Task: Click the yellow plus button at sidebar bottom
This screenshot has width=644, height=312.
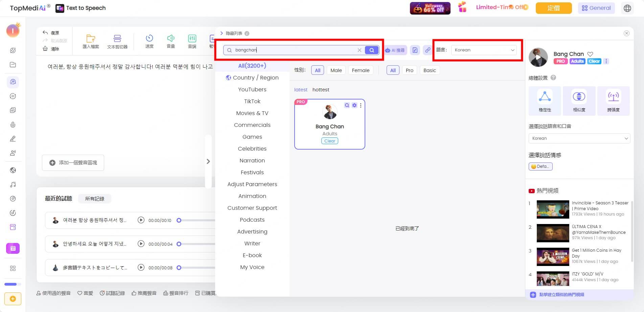Action: click(13, 299)
